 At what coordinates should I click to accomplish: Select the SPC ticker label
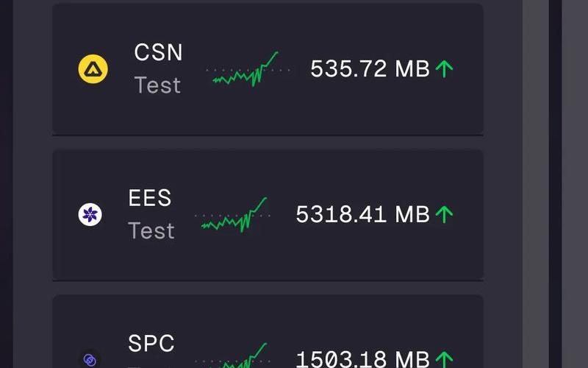click(x=151, y=343)
